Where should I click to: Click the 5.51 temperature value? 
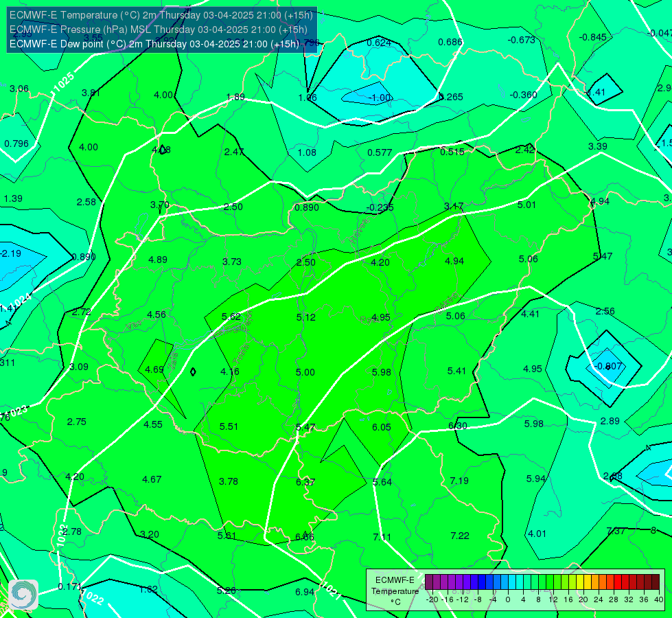point(229,426)
